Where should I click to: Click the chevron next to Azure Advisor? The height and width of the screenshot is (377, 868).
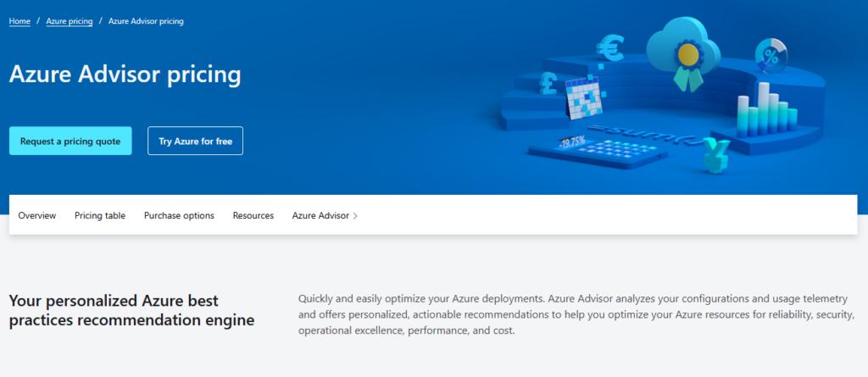(355, 216)
